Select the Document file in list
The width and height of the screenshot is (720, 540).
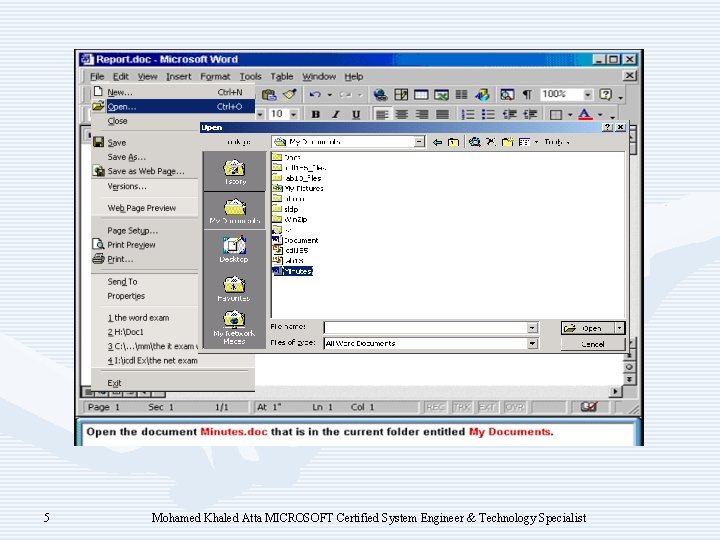[x=295, y=240]
